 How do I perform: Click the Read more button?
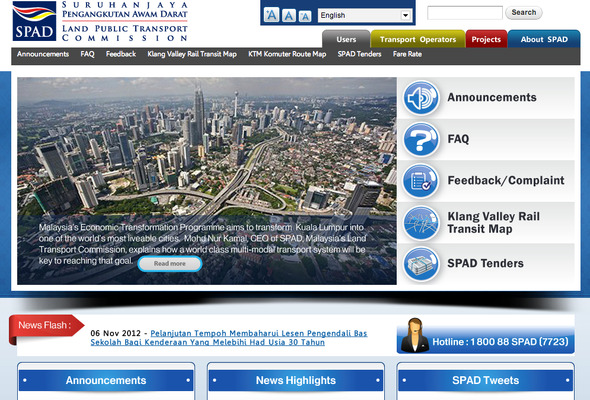point(170,264)
